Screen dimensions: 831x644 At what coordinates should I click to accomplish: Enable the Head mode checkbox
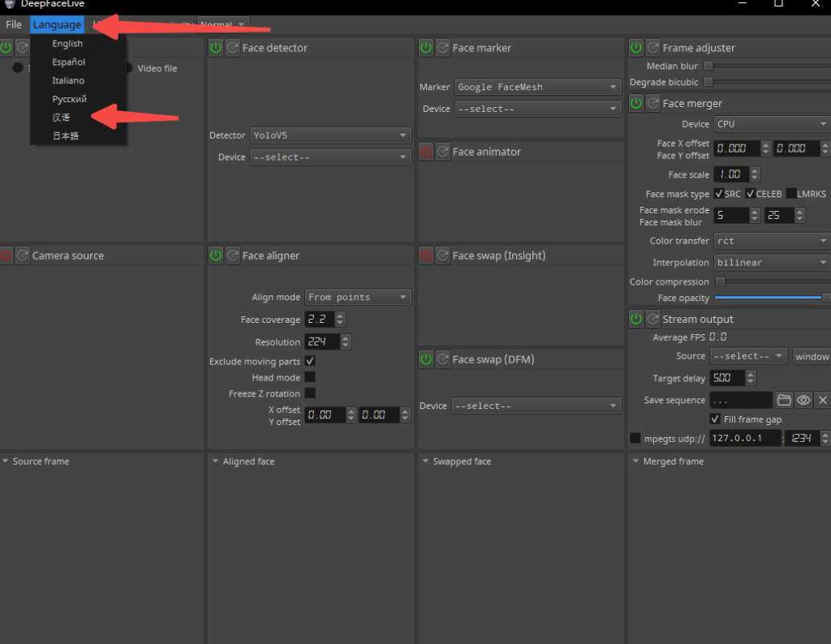pos(310,377)
